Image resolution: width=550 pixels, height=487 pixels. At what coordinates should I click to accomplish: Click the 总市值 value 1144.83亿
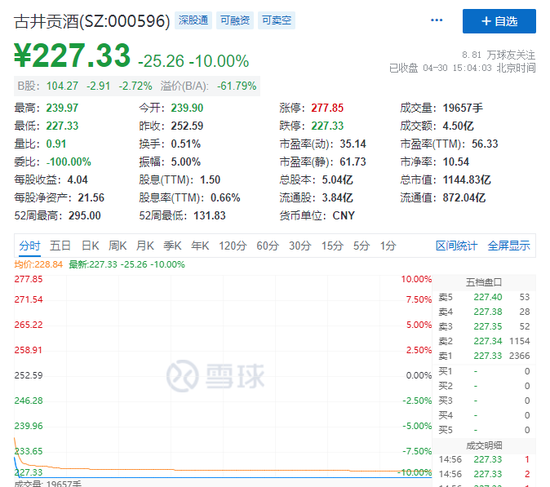(x=467, y=180)
